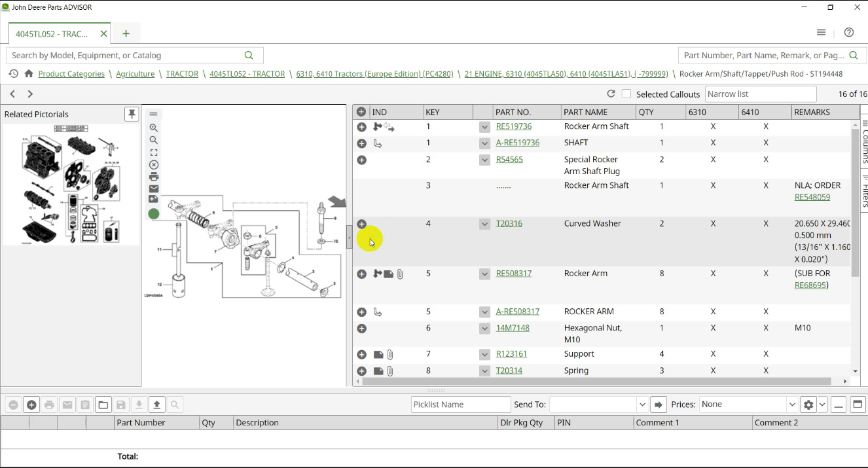Focus the Picklist Name field
This screenshot has height=468, width=868.
[461, 405]
